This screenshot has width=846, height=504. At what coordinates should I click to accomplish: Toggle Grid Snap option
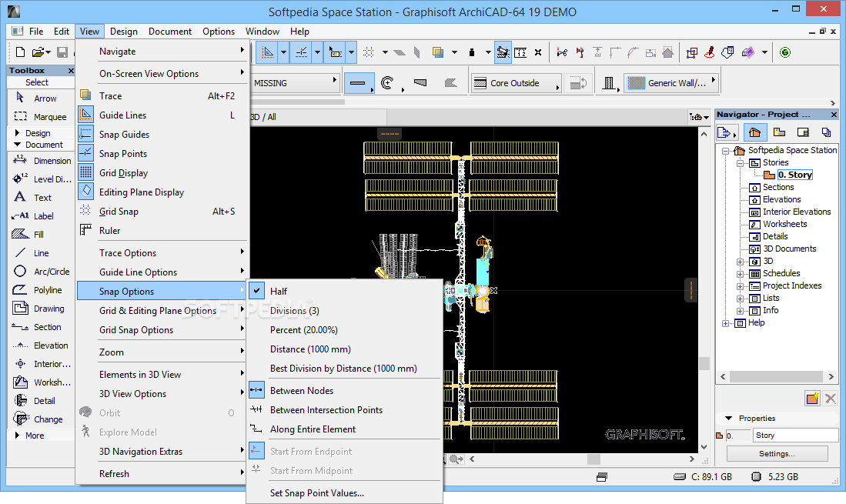pyautogui.click(x=162, y=212)
